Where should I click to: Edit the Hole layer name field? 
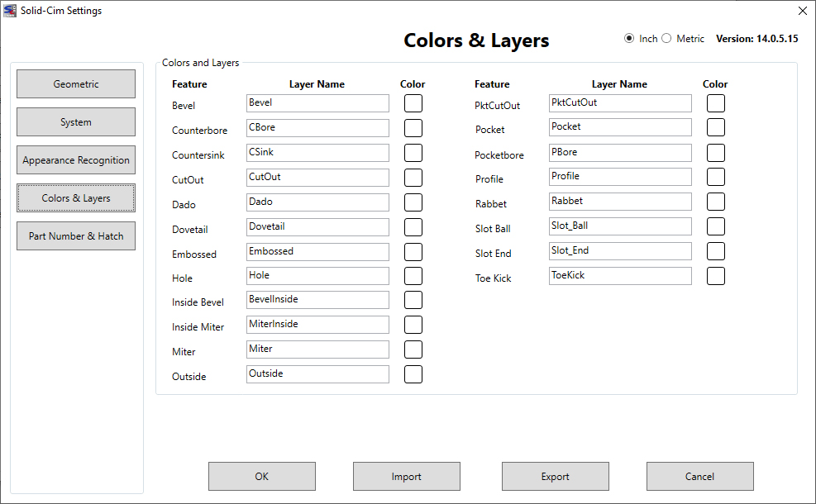(317, 276)
